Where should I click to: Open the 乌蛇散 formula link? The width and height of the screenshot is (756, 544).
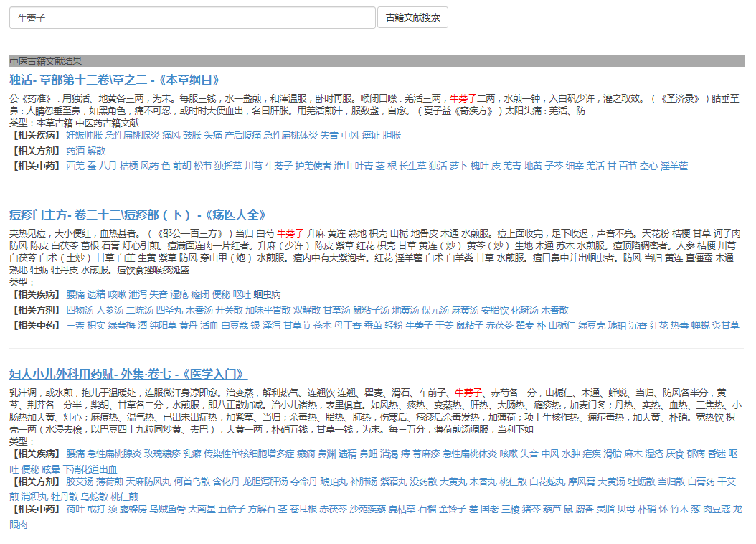click(x=94, y=496)
